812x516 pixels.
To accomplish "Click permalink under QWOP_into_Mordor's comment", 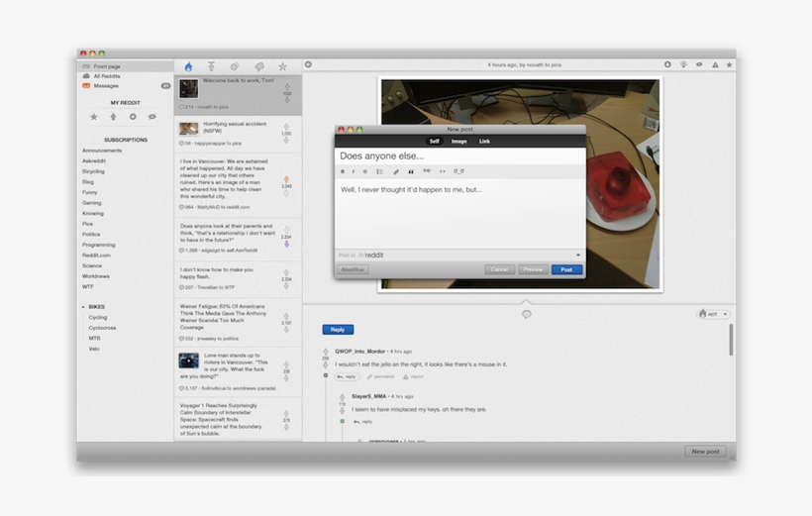I will point(380,376).
